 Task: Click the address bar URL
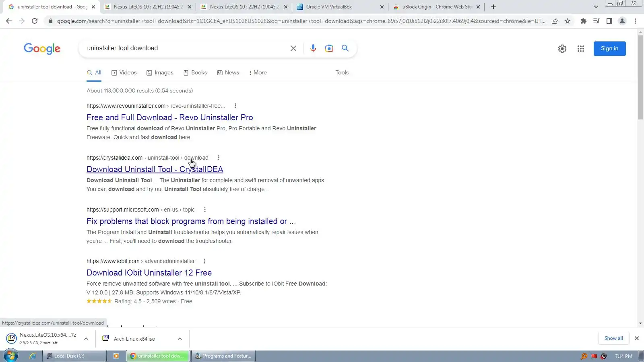click(x=301, y=21)
